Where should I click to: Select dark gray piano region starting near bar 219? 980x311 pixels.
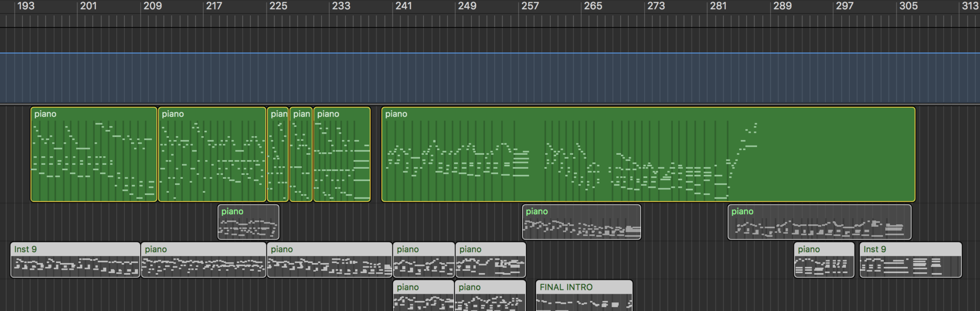[248, 222]
